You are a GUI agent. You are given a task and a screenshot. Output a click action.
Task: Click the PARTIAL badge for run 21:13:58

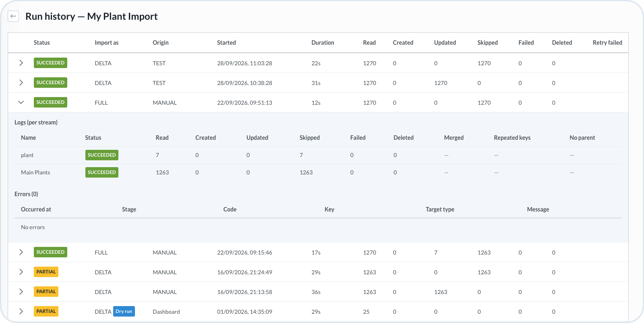point(46,292)
